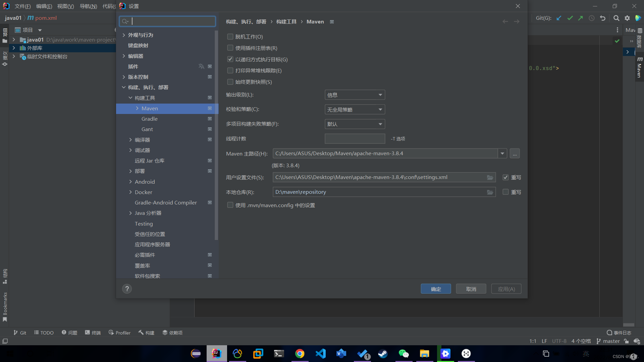Click plugin translation icon
Viewport: 644px width, 362px height.
click(x=201, y=66)
